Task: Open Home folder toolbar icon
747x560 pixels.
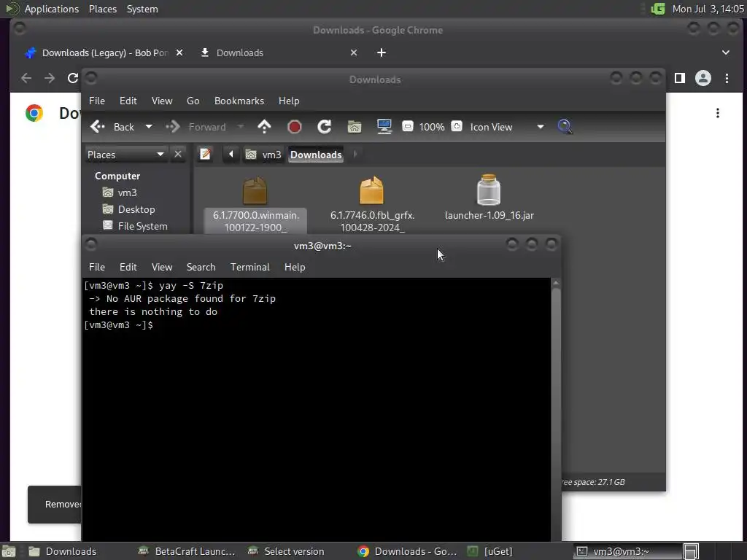Action: (355, 127)
